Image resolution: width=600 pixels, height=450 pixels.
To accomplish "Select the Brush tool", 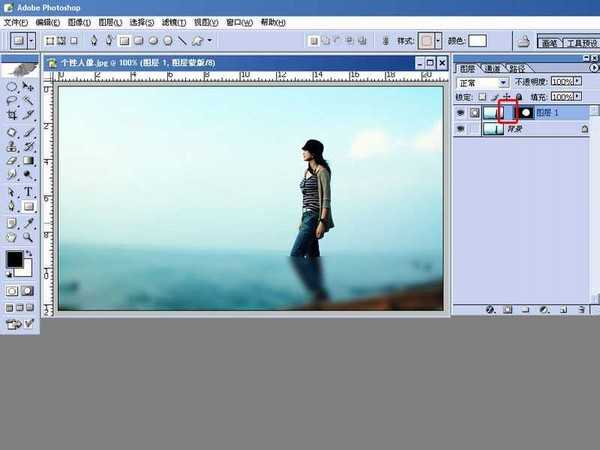I will pyautogui.click(x=28, y=132).
